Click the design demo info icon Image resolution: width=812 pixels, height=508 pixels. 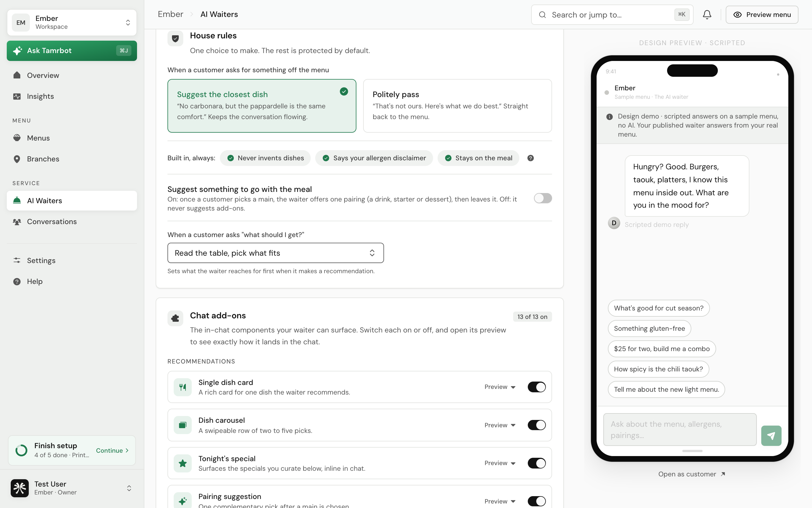coord(609,117)
